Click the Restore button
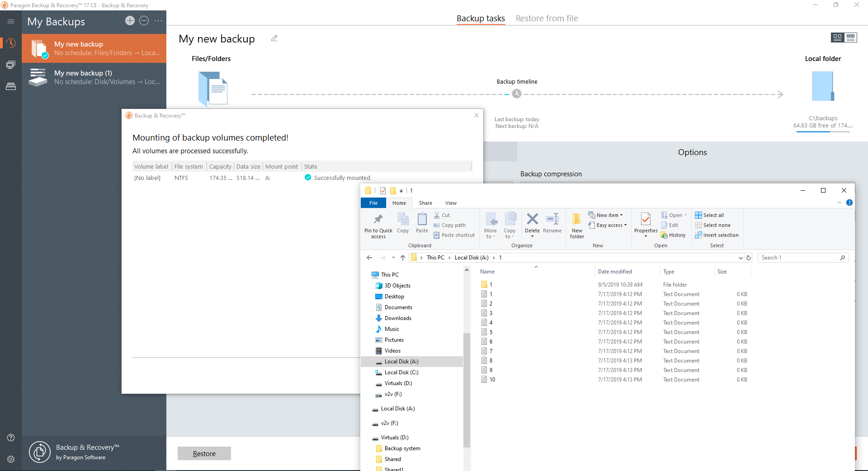The image size is (868, 471). pyautogui.click(x=204, y=453)
